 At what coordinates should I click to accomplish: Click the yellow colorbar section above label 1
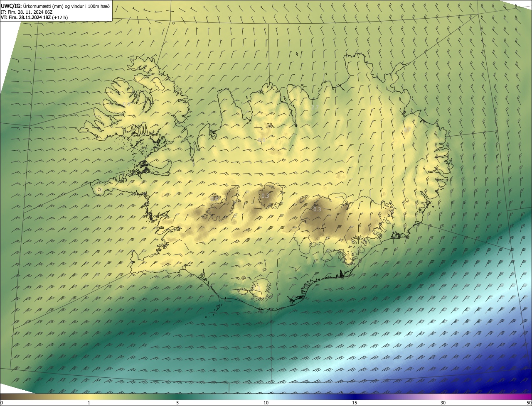click(x=89, y=396)
